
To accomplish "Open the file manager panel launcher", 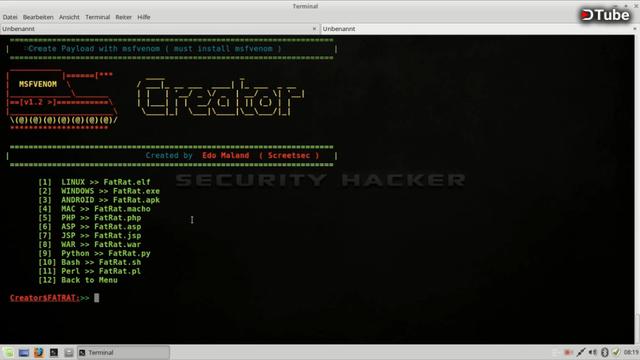I will [x=69, y=352].
